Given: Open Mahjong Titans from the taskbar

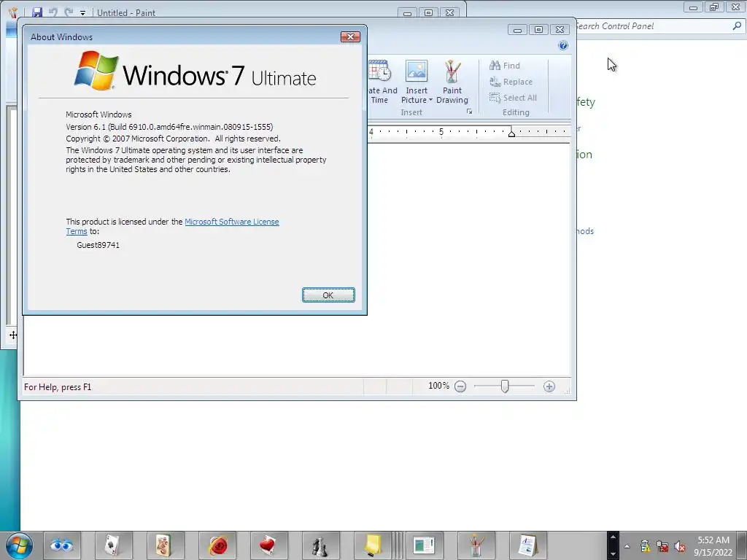Looking at the screenshot, I should tap(165, 545).
